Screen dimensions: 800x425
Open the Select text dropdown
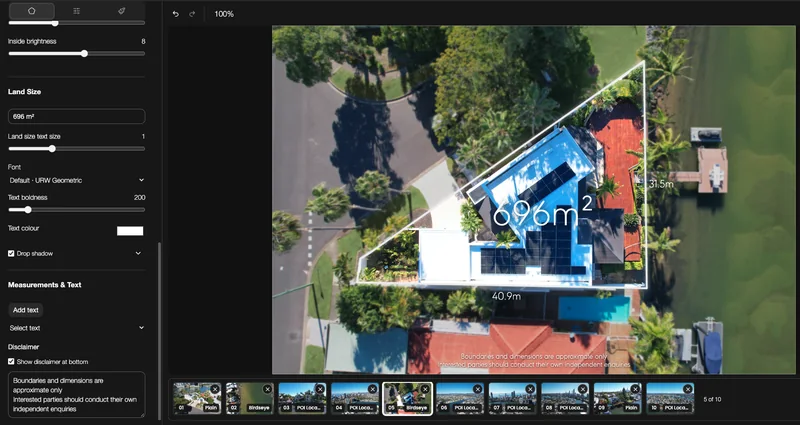coord(77,328)
